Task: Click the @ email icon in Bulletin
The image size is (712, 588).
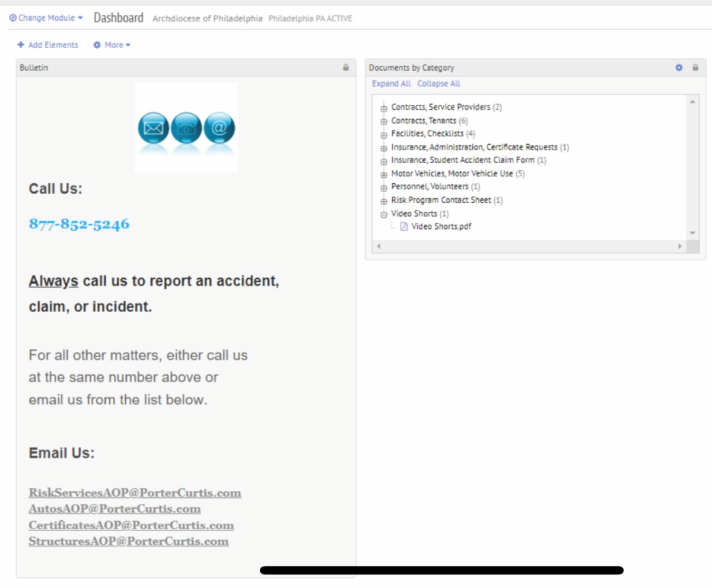Action: coord(219,128)
